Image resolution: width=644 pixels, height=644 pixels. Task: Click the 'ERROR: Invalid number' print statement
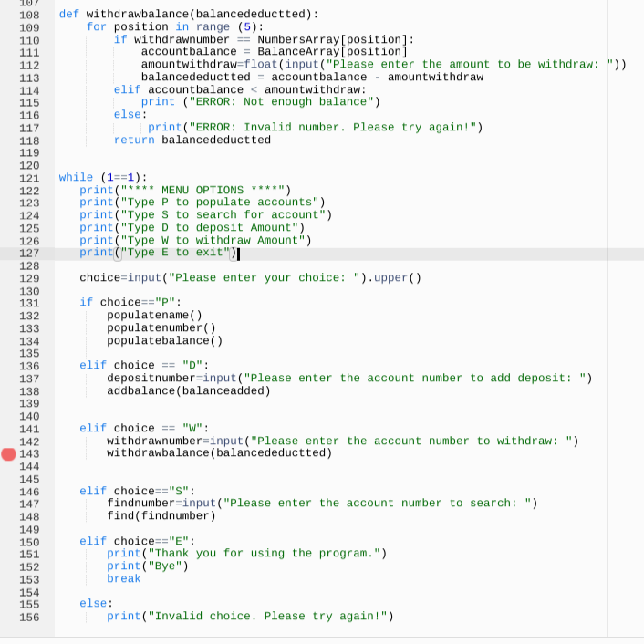[x=315, y=127]
